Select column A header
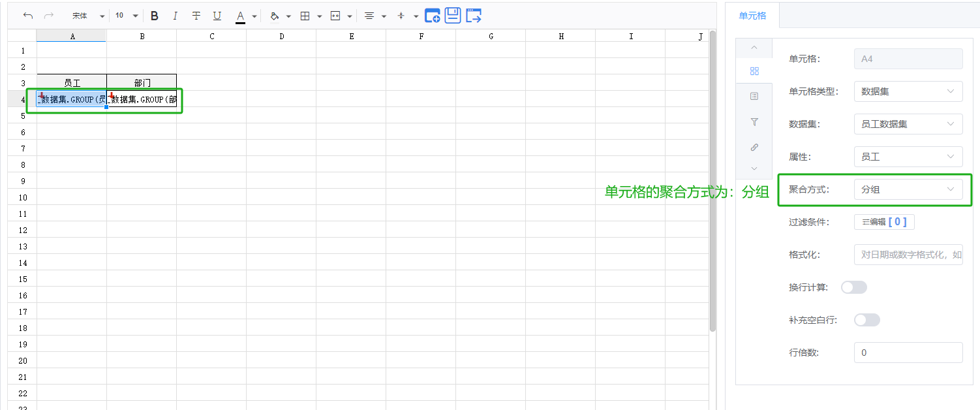This screenshot has height=410, width=980. (x=72, y=37)
